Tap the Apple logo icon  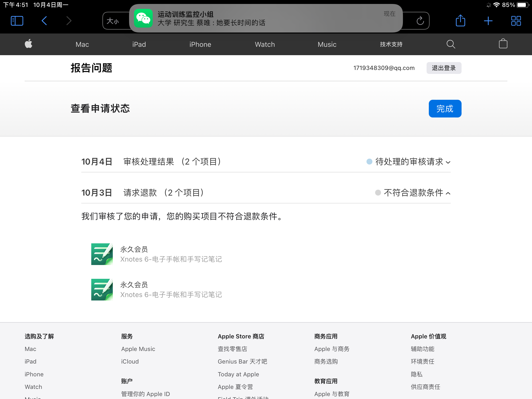(x=29, y=44)
